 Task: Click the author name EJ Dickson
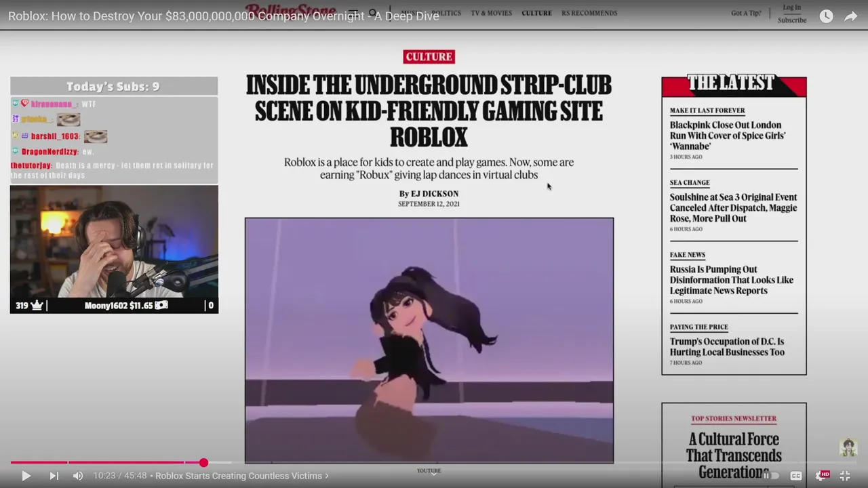pos(435,194)
